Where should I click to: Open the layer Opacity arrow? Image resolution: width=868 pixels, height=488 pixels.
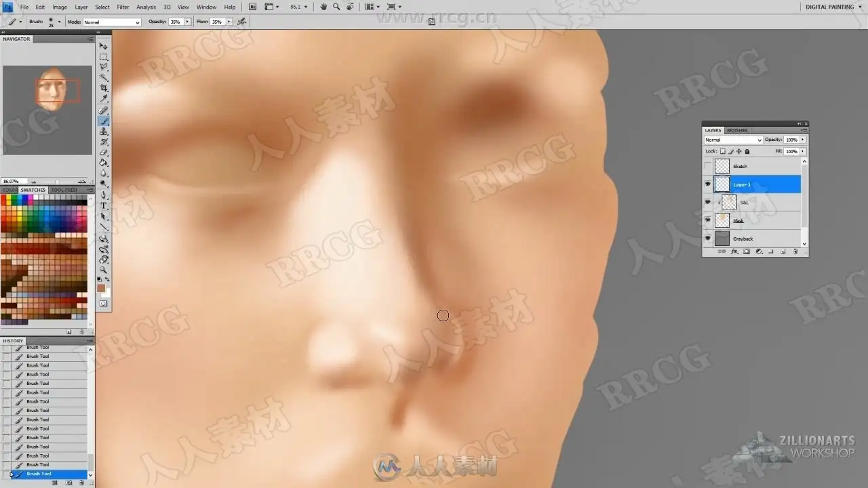(x=803, y=140)
